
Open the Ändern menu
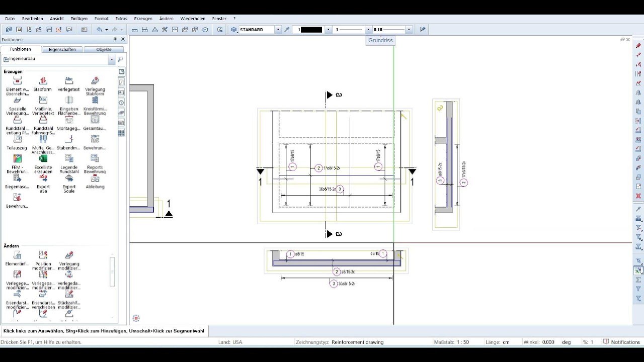tap(166, 19)
